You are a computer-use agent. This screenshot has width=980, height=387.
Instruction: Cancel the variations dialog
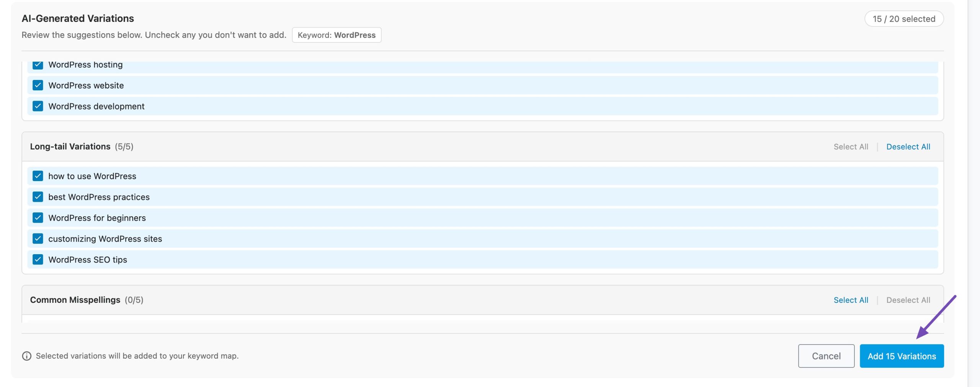[x=826, y=356]
